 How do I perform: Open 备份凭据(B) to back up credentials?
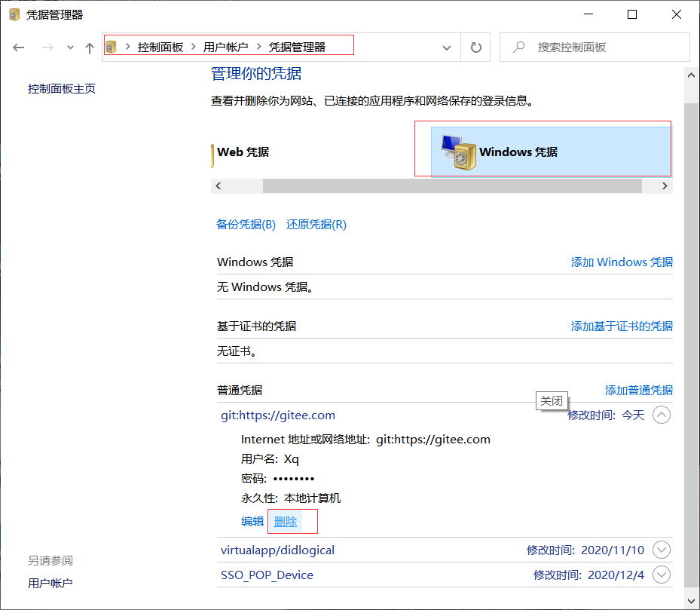(x=246, y=224)
